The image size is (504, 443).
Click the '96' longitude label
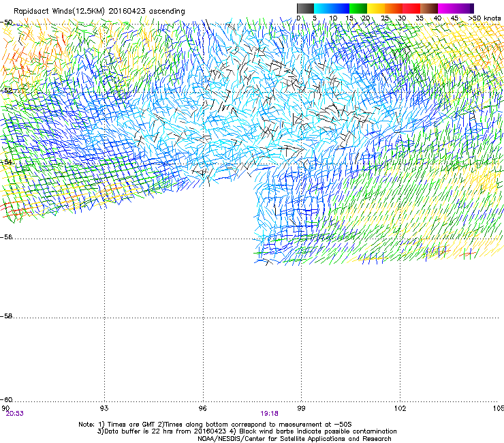pos(202,408)
